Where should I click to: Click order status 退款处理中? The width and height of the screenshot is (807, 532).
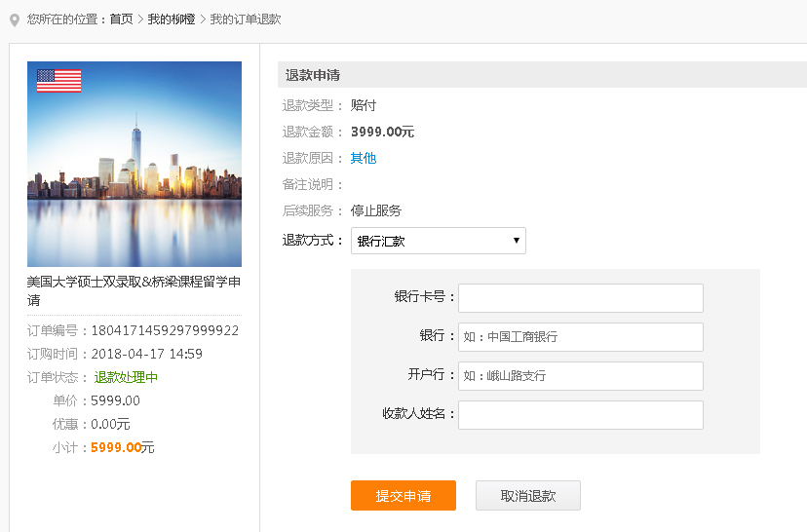pos(126,377)
